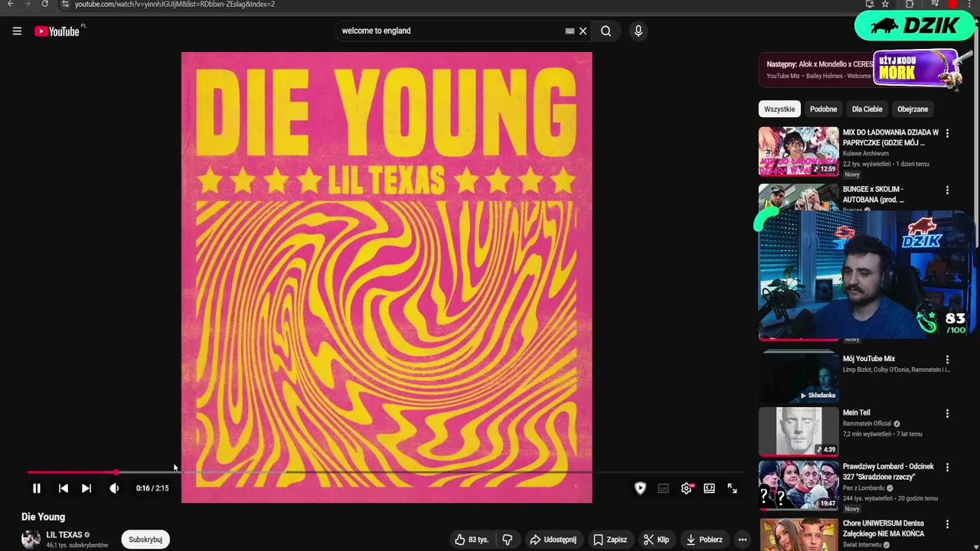
Task: Mute the player volume
Action: pyautogui.click(x=114, y=488)
